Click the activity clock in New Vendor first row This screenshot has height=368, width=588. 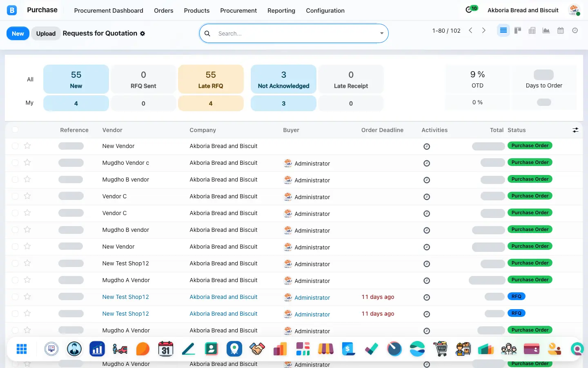tap(427, 146)
